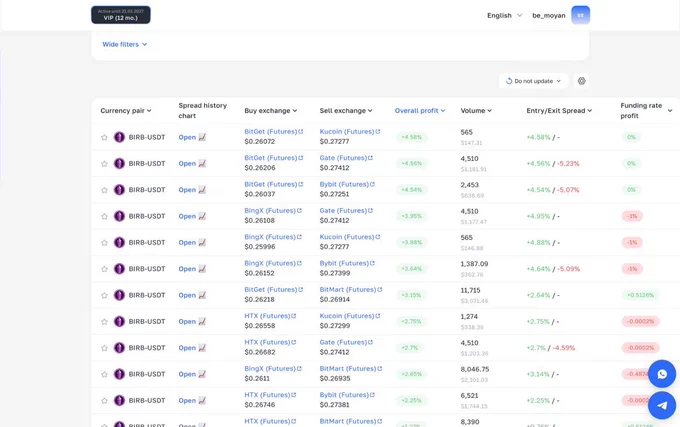Sort by Currency pair column
The height and width of the screenshot is (427, 680).
[x=126, y=111]
